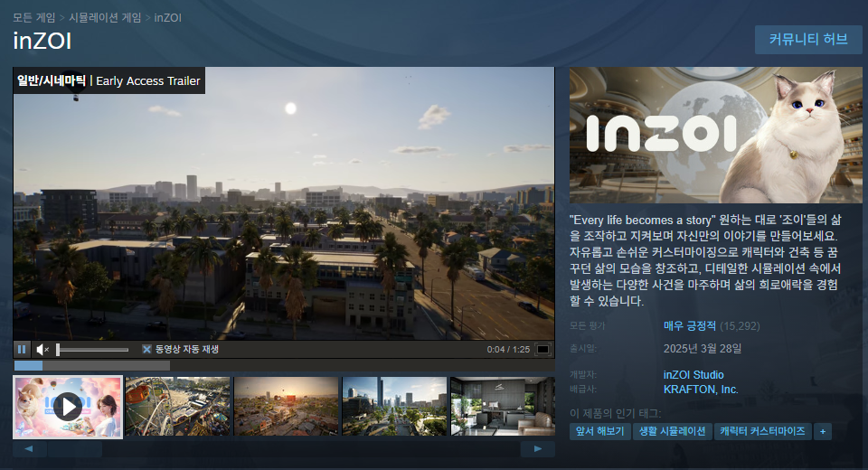Go to 모든 게임 breadcrumb
Screen dimensions: 868x470
click(x=34, y=18)
